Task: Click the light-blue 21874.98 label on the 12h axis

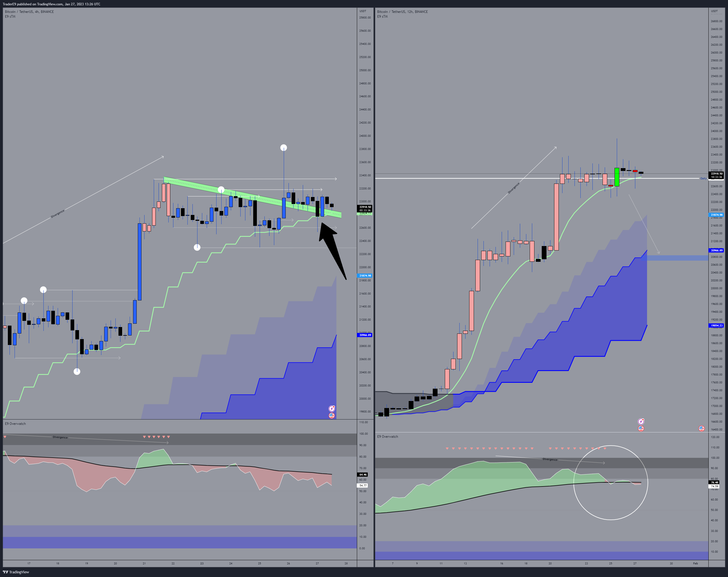Action: click(x=717, y=215)
